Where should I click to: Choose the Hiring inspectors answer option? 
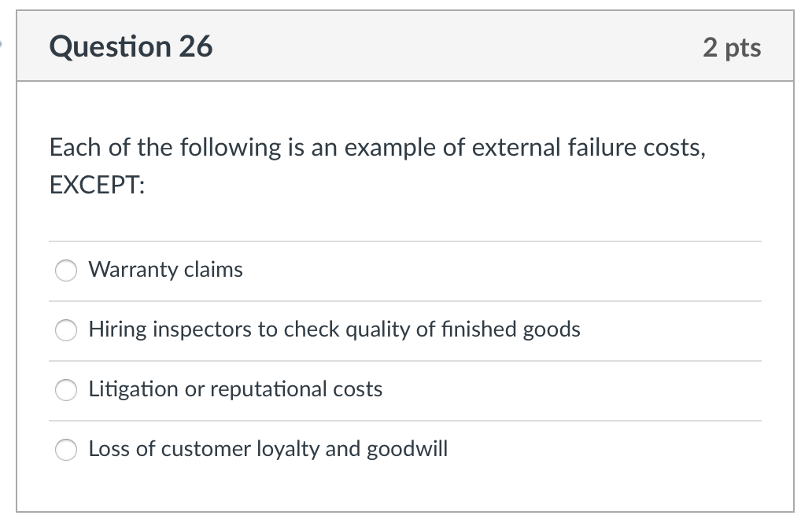[x=66, y=330]
